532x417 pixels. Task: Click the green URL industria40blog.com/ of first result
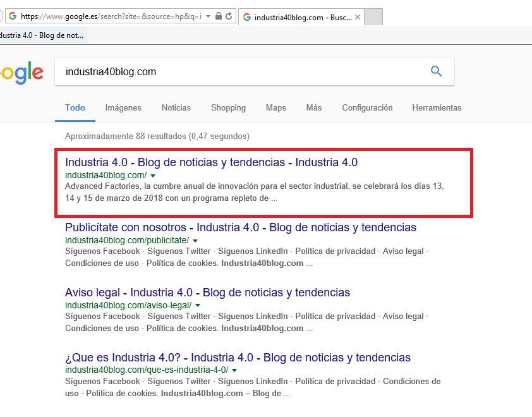coord(106,175)
